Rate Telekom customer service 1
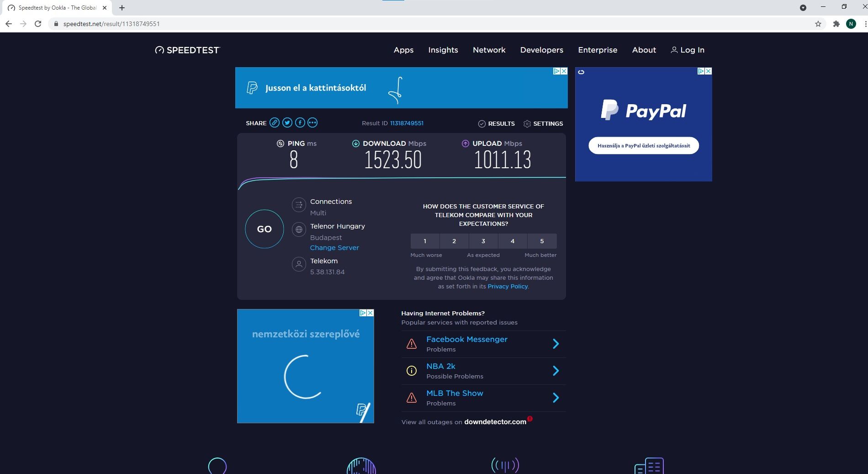This screenshot has height=474, width=868. [x=425, y=241]
